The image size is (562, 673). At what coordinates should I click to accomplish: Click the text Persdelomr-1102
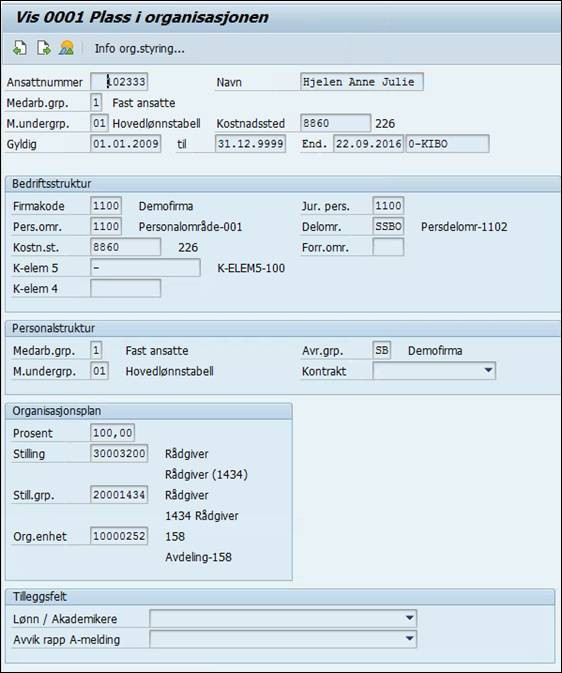pos(464,227)
